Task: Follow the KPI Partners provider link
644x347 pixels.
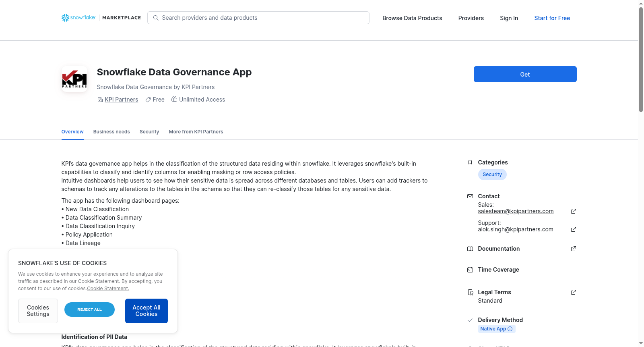Action: tap(122, 100)
